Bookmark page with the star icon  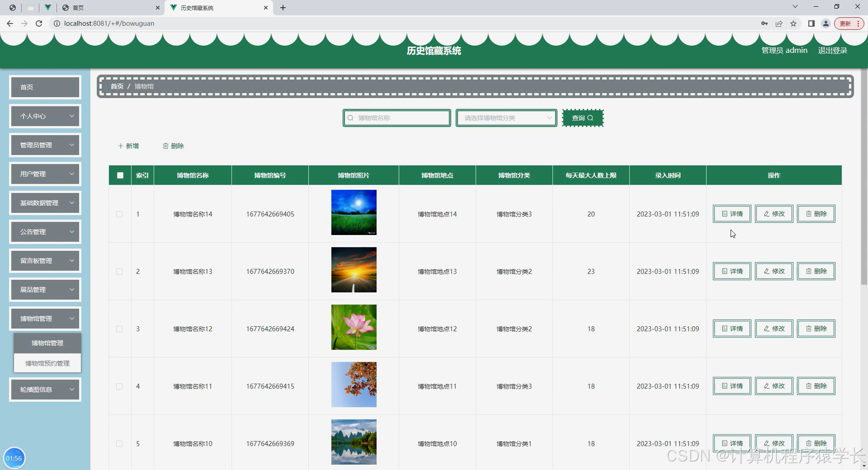coord(793,23)
